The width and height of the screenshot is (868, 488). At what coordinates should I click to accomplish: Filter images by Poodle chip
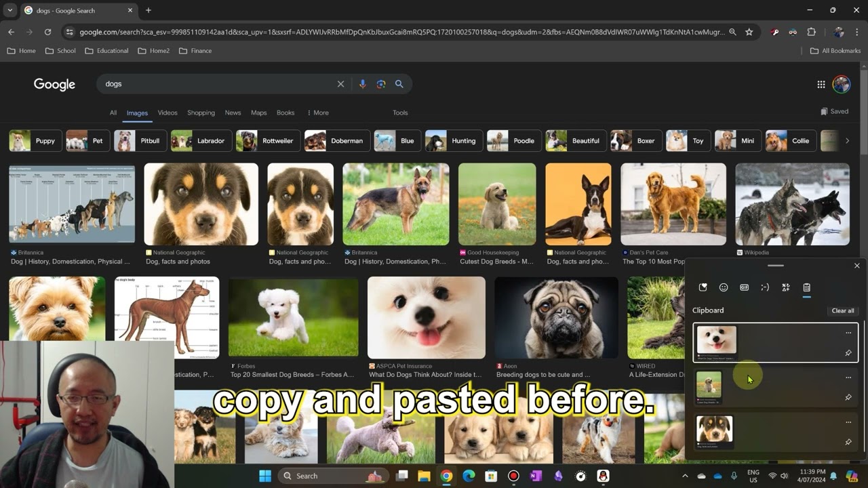[x=514, y=141]
